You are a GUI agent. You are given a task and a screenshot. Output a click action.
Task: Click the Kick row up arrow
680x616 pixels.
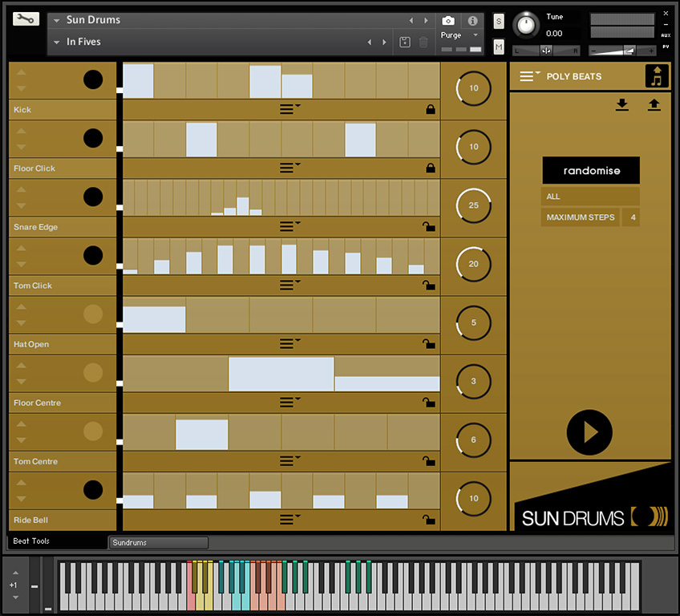pyautogui.click(x=21, y=72)
